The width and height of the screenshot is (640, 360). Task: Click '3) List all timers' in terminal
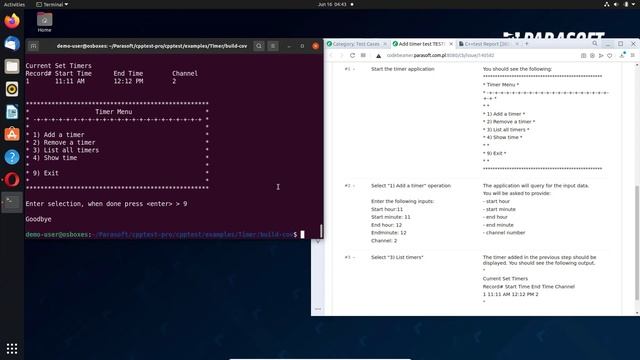click(x=66, y=150)
